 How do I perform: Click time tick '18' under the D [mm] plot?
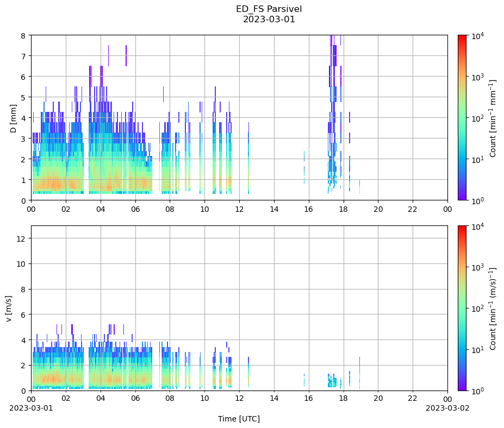[x=344, y=209]
